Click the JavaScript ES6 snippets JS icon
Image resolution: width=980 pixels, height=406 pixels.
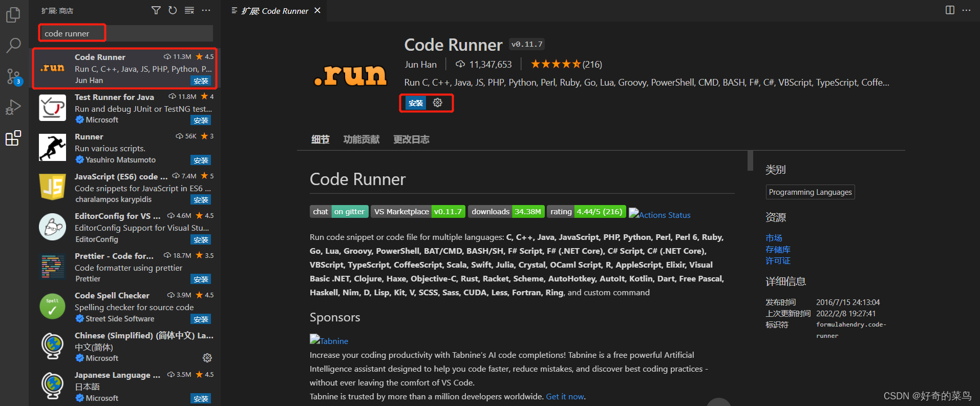53,187
